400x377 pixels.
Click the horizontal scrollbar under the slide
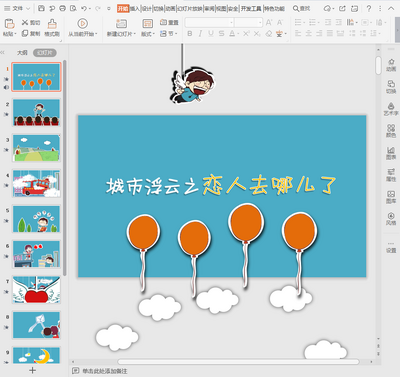238,362
